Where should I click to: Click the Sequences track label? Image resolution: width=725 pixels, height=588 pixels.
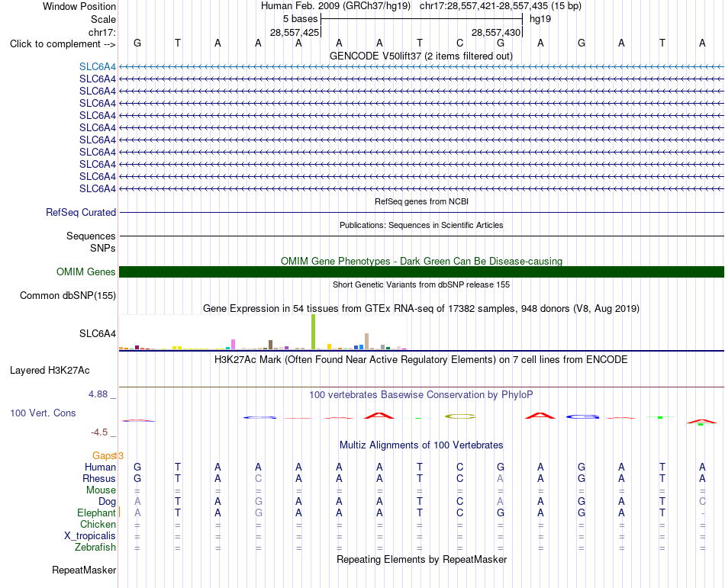(91, 236)
